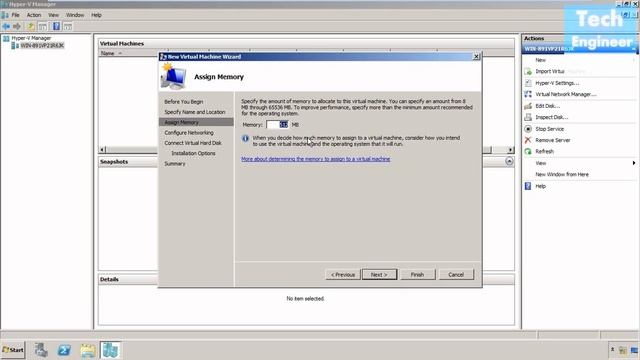Click Hyper-V Manager taskbar icon
Image resolution: width=640 pixels, height=360 pixels.
[110, 350]
